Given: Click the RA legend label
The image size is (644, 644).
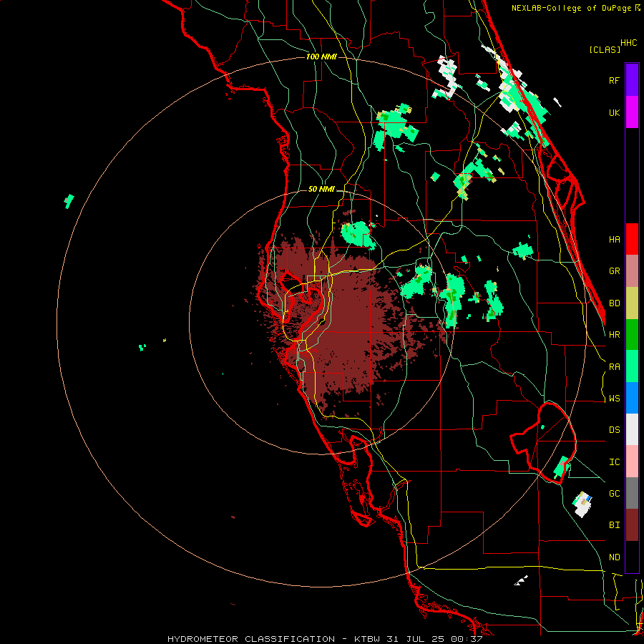Looking at the screenshot, I should pos(614,367).
